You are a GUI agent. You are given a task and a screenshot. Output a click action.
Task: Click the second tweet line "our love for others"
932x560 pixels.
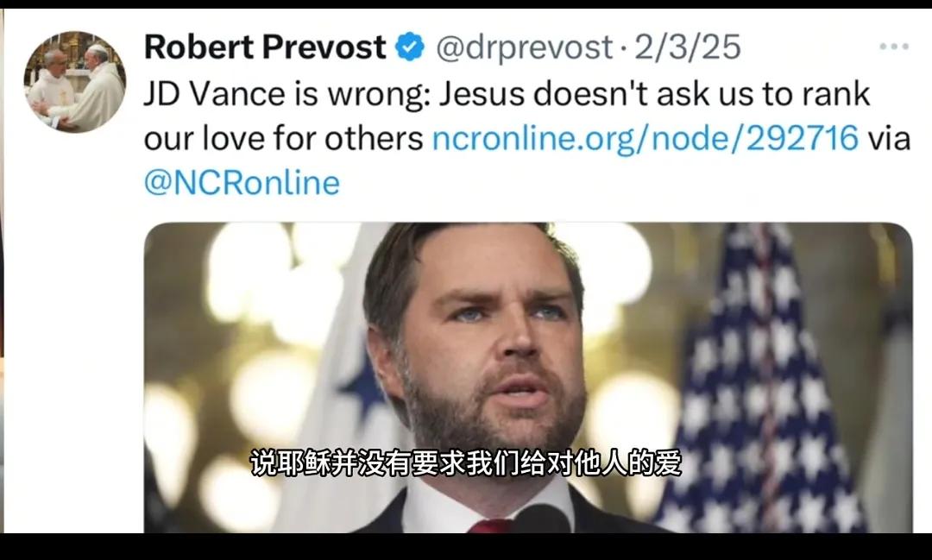tap(284, 138)
